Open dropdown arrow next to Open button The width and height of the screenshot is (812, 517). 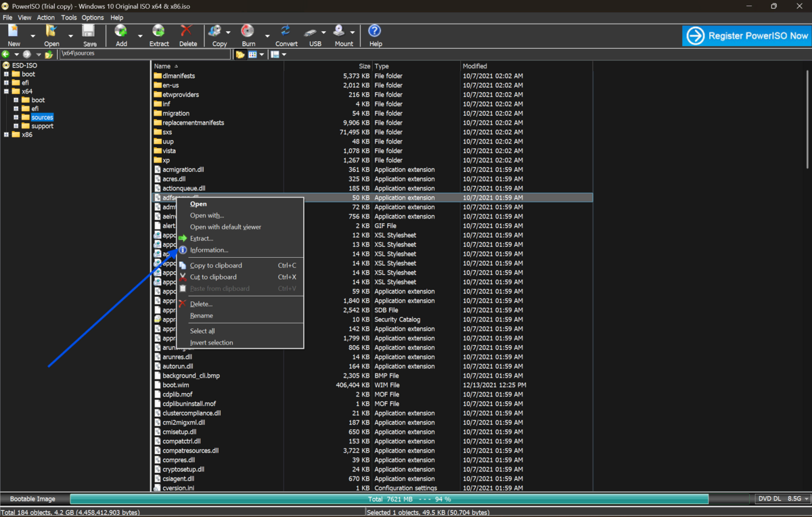pyautogui.click(x=70, y=36)
